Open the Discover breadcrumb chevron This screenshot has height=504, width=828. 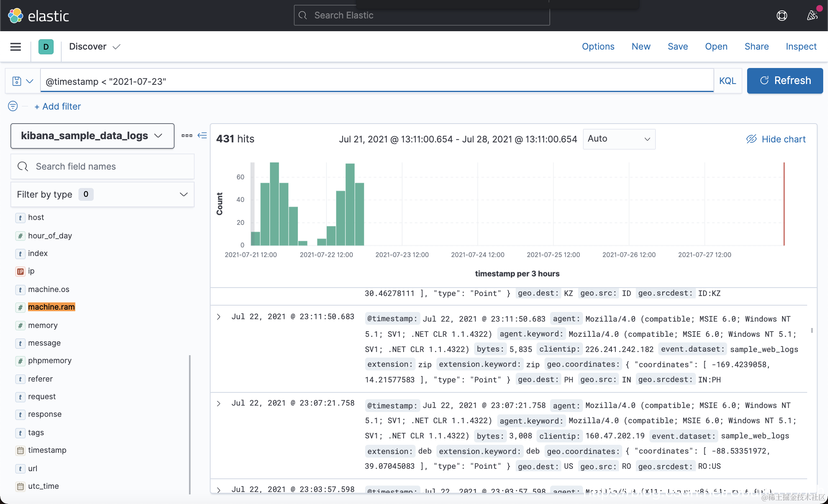click(x=117, y=47)
